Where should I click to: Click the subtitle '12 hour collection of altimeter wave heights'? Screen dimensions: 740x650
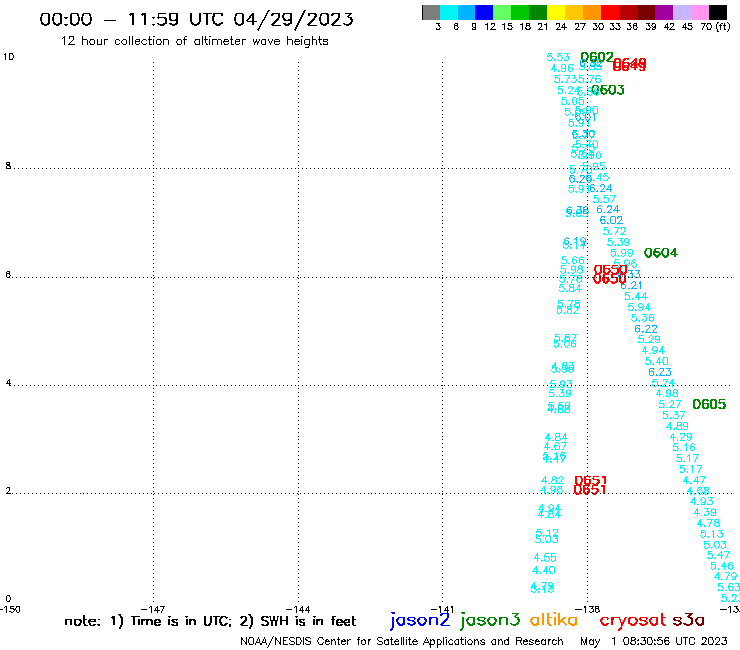[x=194, y=41]
